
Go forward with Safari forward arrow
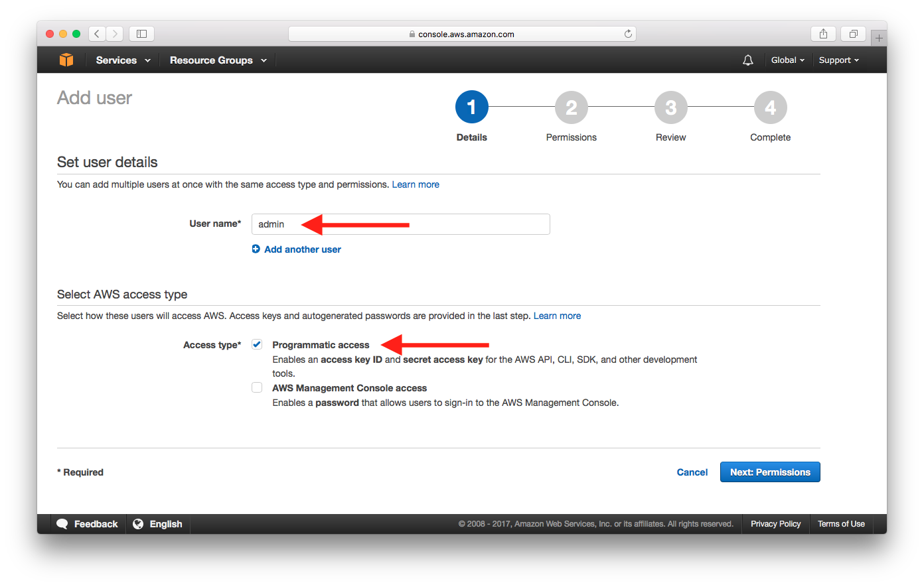tap(115, 34)
